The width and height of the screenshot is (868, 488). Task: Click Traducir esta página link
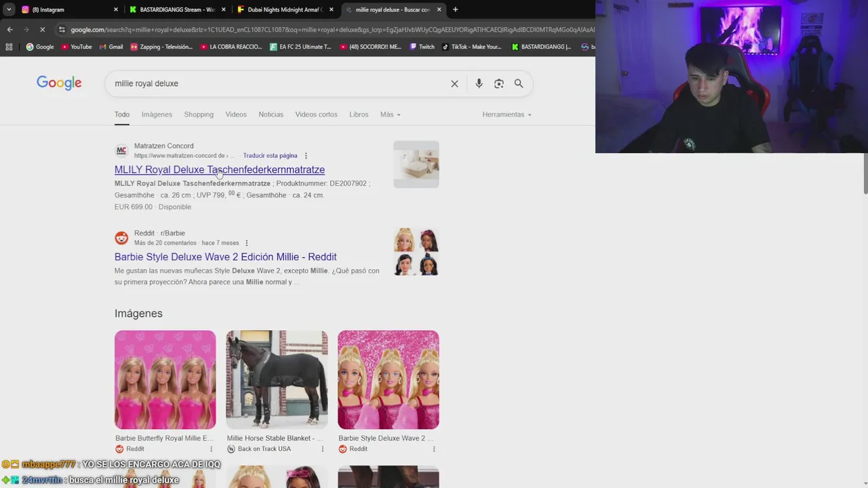(270, 156)
